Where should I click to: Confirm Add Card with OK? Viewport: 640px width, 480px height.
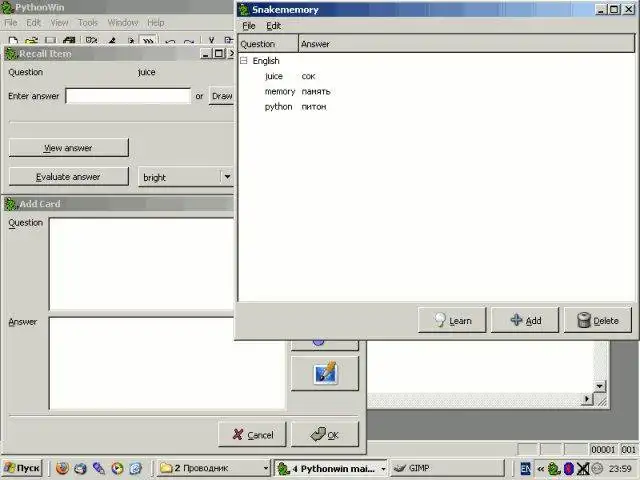click(325, 435)
